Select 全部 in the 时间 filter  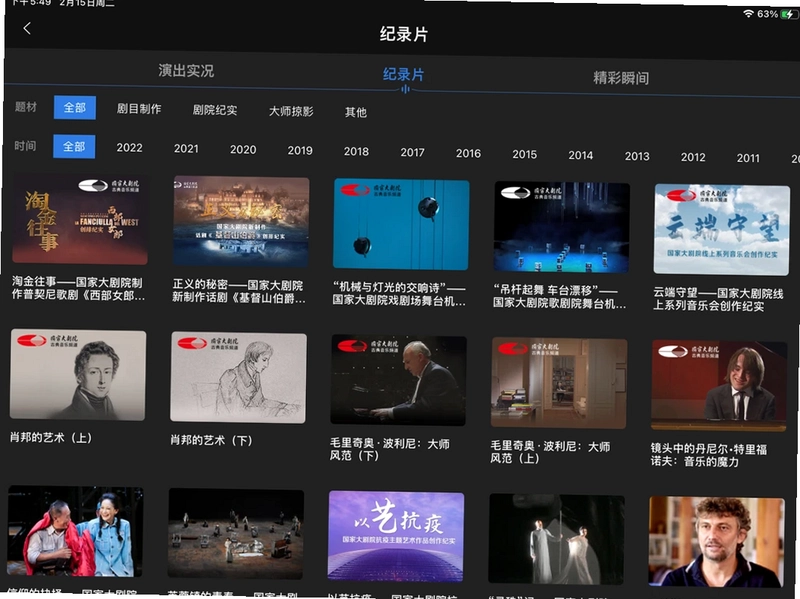[x=74, y=146]
